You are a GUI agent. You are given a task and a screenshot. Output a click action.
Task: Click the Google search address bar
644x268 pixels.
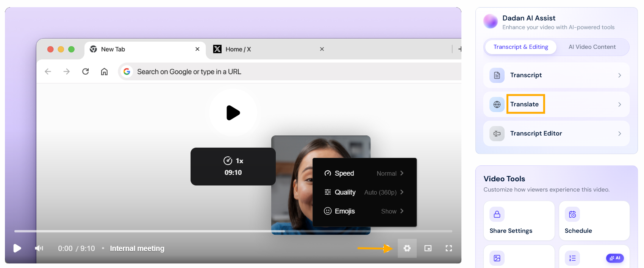290,72
